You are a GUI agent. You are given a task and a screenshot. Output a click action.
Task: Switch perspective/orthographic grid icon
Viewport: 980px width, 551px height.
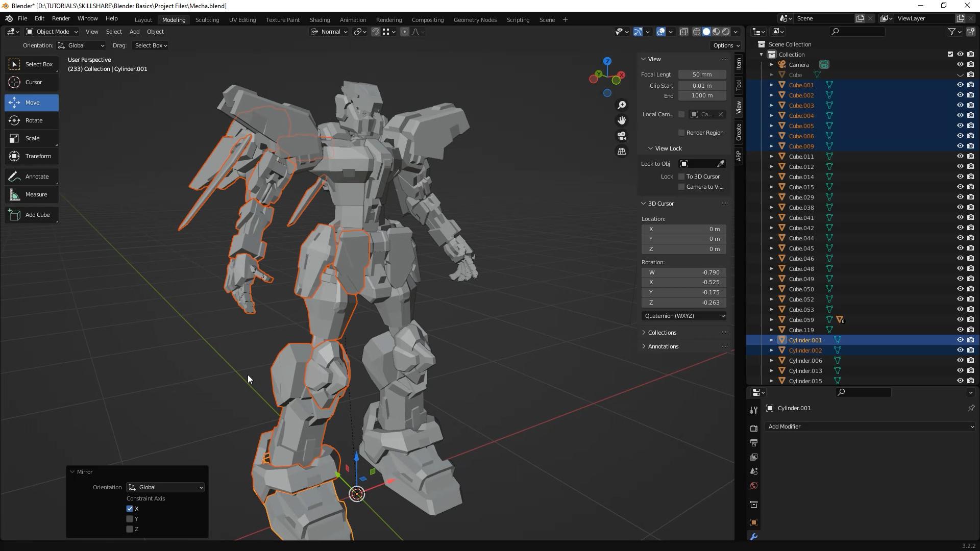point(622,152)
